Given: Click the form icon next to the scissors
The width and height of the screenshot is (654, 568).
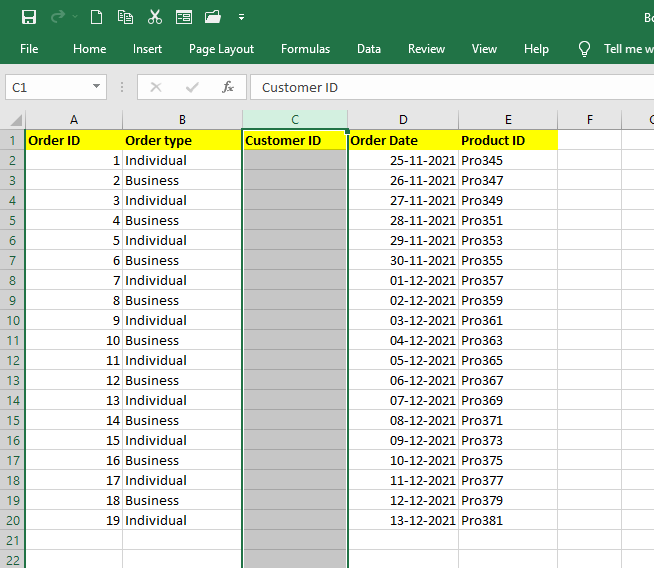Looking at the screenshot, I should click(183, 17).
